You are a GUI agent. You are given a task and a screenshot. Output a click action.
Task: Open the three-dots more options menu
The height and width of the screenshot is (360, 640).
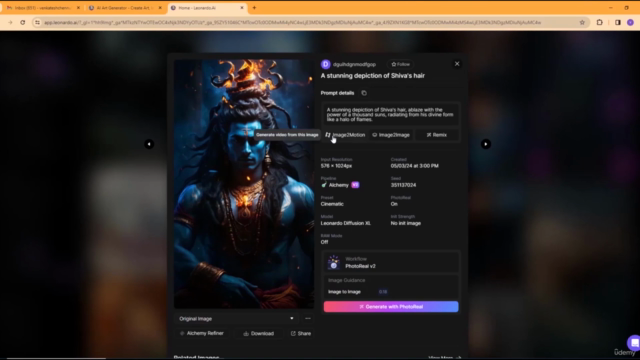click(x=308, y=319)
